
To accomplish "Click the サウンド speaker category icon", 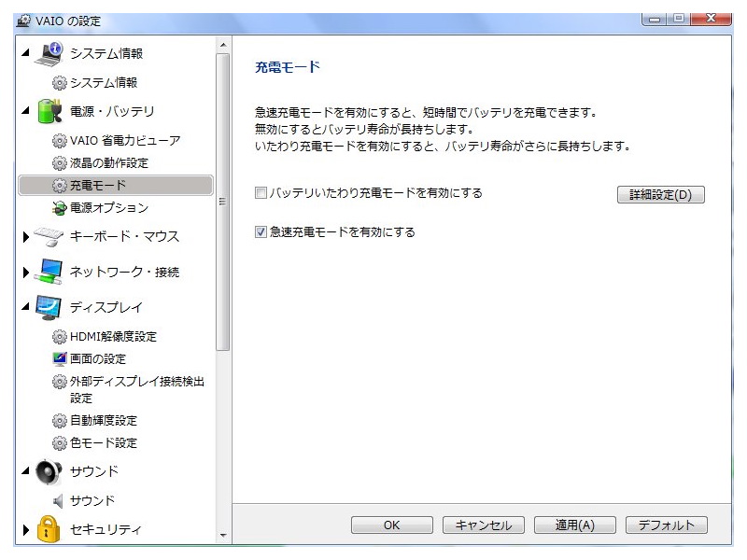I will click(49, 471).
